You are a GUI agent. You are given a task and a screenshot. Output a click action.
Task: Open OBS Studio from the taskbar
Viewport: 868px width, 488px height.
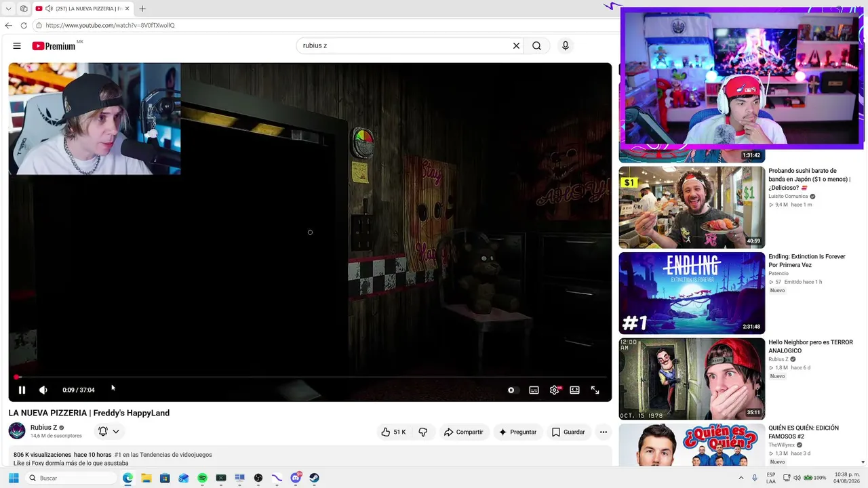[258, 478]
